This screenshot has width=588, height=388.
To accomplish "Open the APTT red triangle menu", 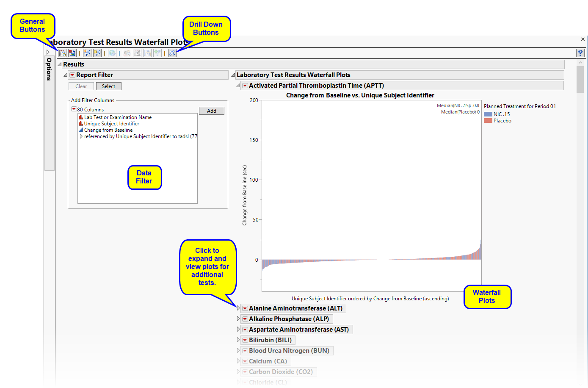I will (x=245, y=86).
